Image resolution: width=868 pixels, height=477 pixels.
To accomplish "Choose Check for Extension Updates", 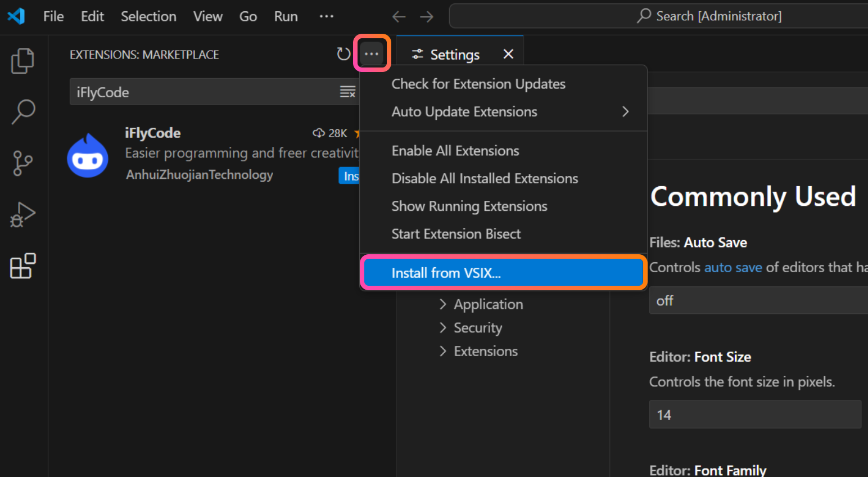I will [478, 84].
